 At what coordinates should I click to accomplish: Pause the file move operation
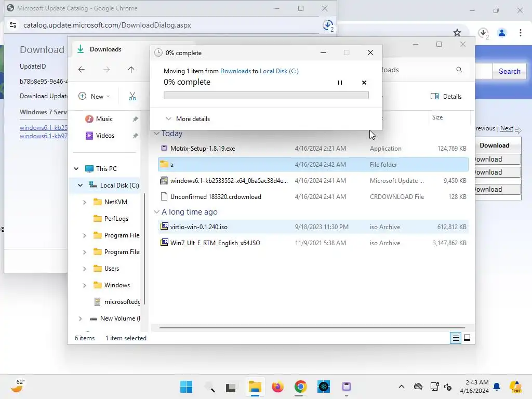coord(340,83)
